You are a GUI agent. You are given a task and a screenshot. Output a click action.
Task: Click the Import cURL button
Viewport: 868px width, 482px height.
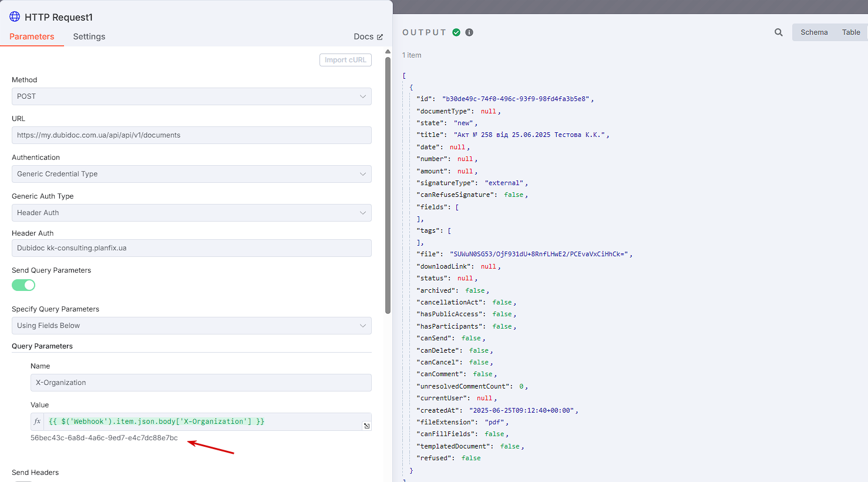click(345, 60)
